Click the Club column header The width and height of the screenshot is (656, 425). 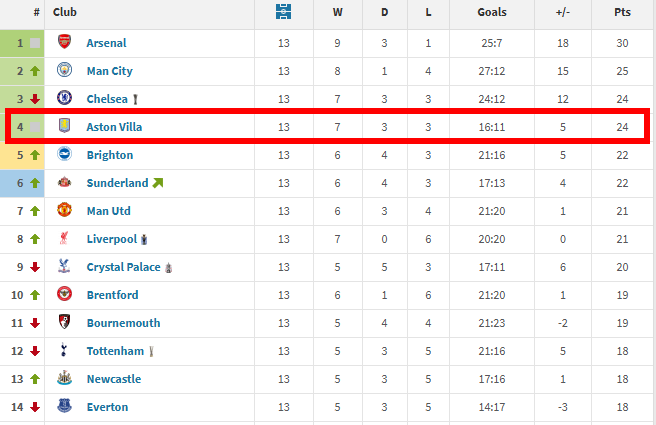tap(65, 14)
